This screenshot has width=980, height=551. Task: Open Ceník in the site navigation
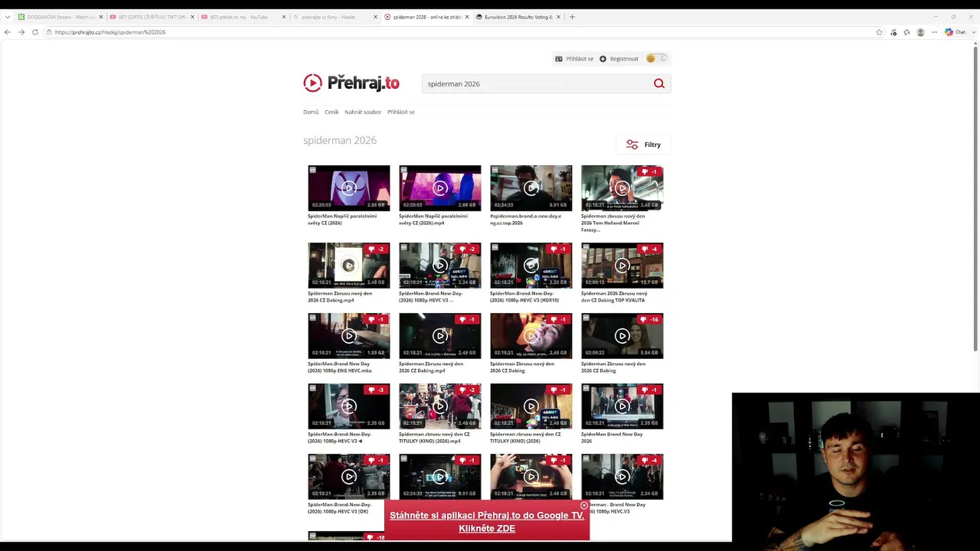(x=332, y=112)
